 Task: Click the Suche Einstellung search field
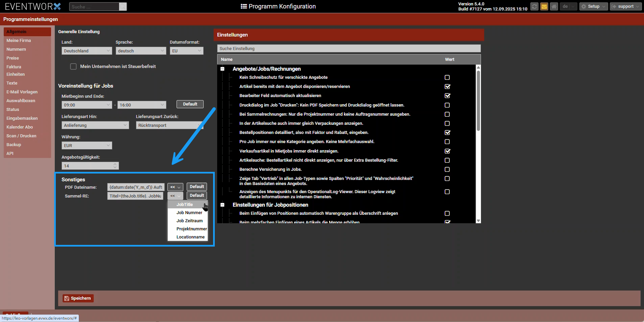point(348,49)
